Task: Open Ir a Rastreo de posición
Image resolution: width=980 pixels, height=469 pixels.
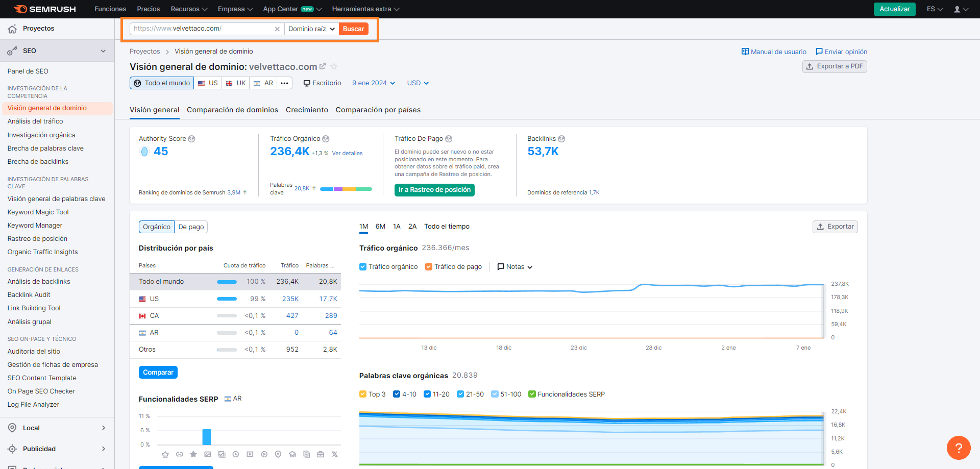Action: pyautogui.click(x=434, y=190)
